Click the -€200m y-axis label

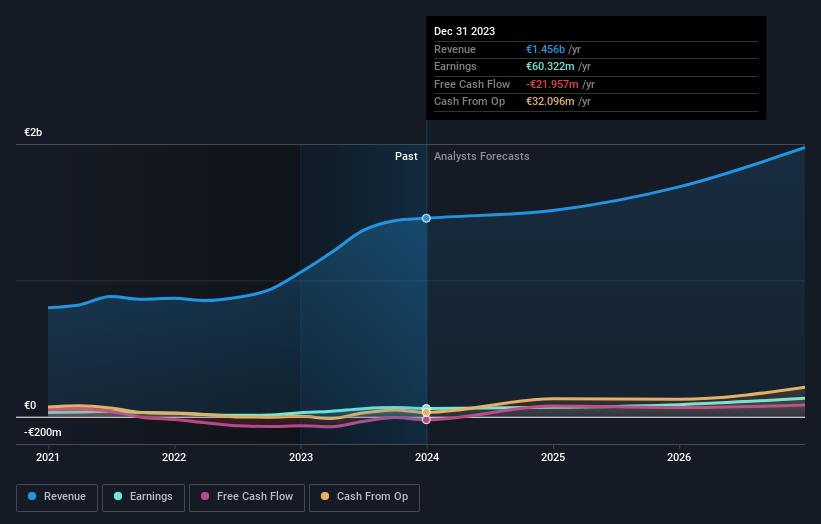point(42,432)
